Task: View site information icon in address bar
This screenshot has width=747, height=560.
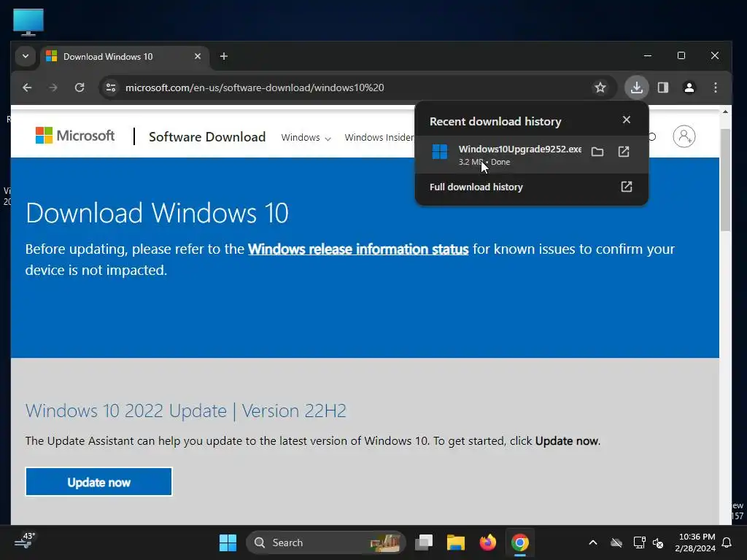Action: [x=111, y=87]
